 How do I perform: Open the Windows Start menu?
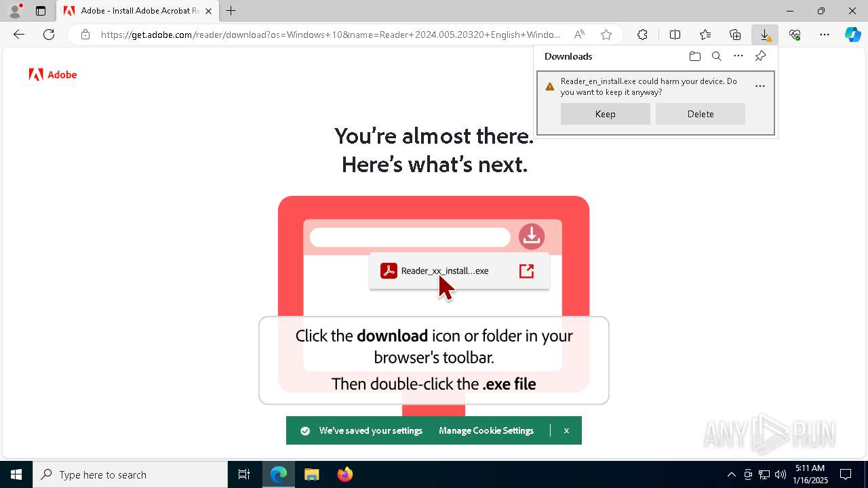click(16, 474)
